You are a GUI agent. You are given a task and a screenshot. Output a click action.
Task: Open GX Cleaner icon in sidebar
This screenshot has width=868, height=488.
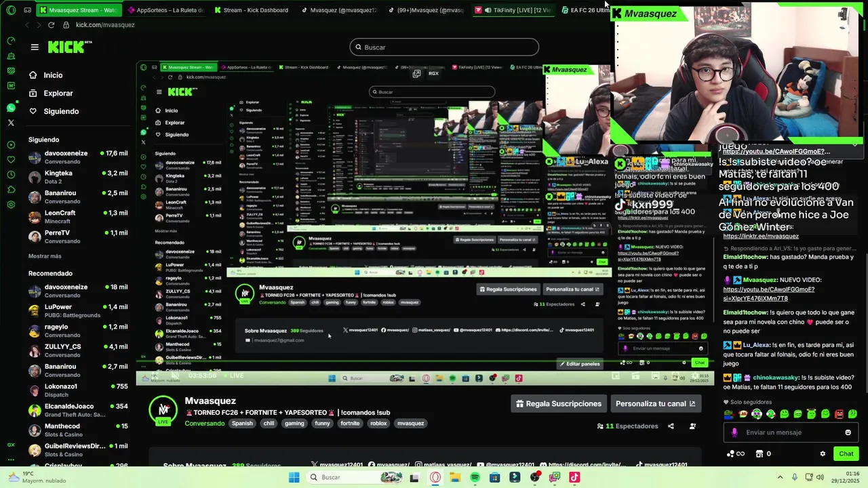tap(11, 56)
